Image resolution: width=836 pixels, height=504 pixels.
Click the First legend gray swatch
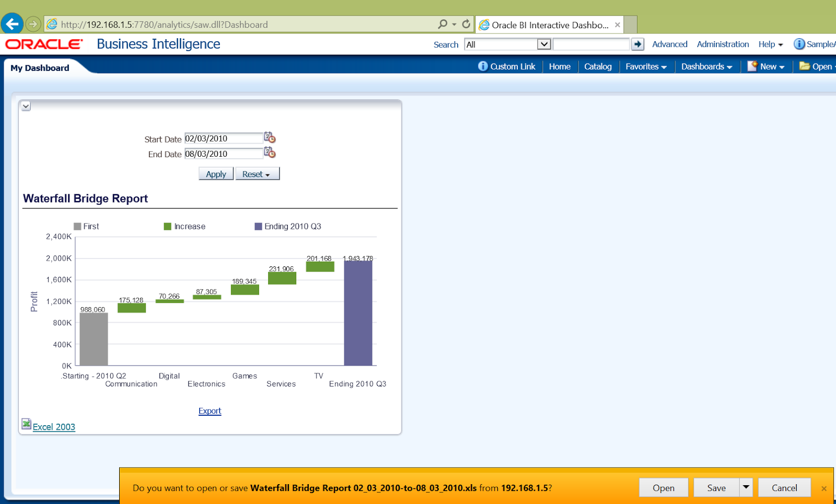pos(77,226)
